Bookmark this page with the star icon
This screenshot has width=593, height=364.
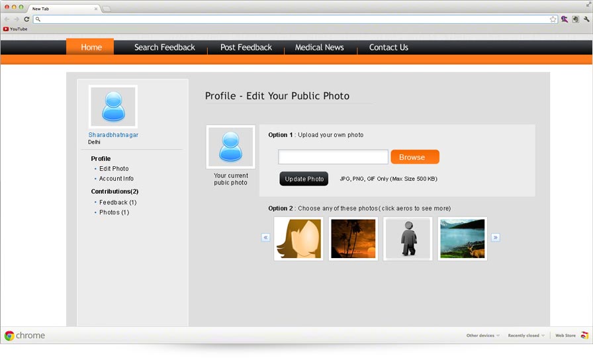pyautogui.click(x=553, y=19)
